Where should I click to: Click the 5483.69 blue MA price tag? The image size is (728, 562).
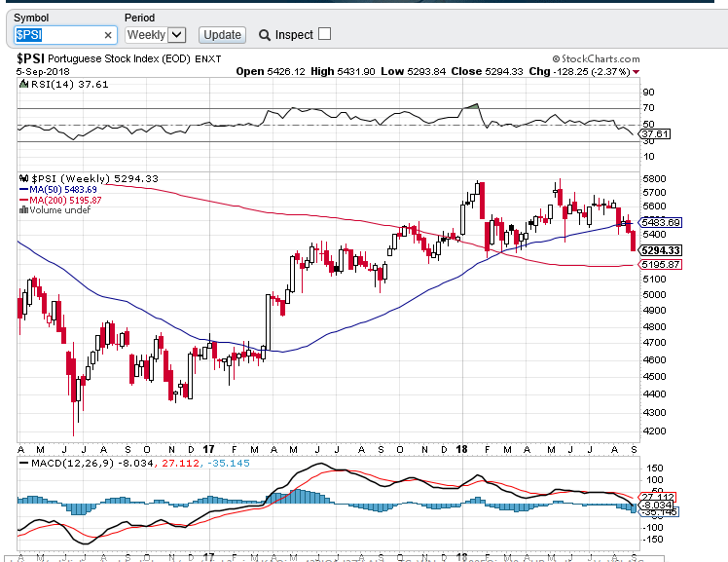click(661, 222)
